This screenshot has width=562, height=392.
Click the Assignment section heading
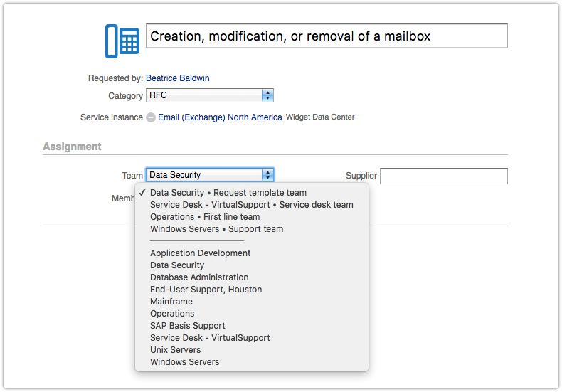click(x=72, y=147)
